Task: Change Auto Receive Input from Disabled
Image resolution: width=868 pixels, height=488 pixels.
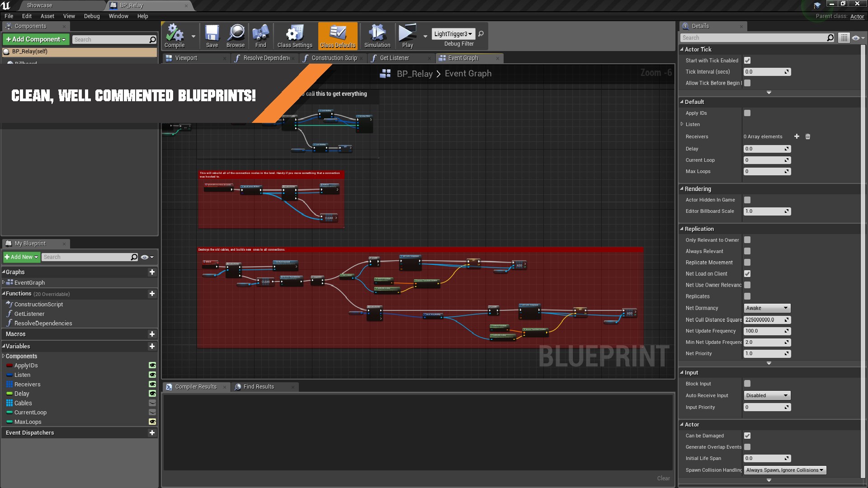Action: (x=767, y=395)
